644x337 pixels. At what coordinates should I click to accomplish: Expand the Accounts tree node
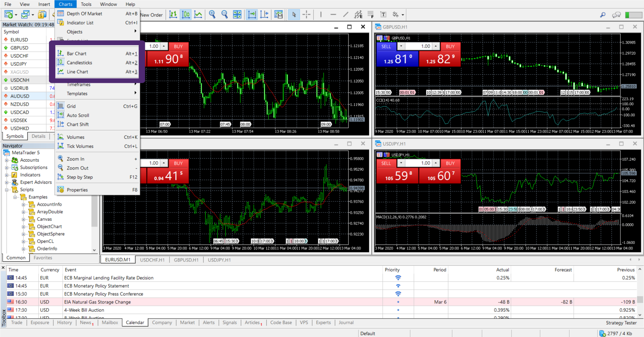6,160
